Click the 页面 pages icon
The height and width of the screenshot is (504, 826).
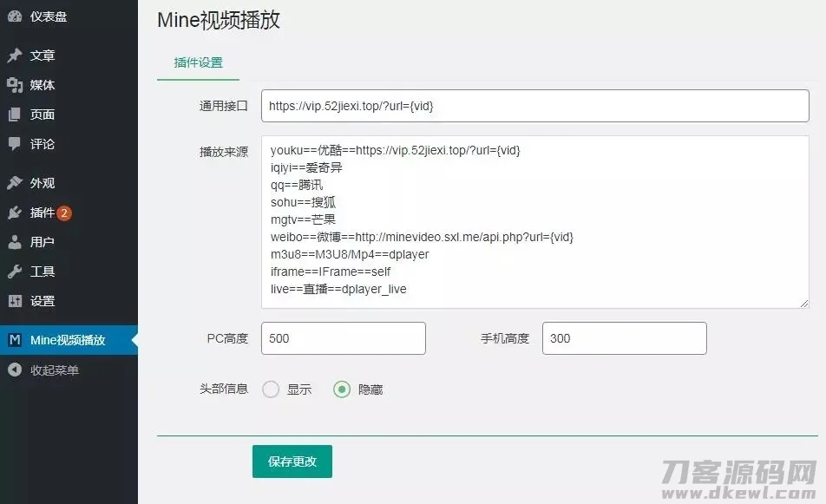(15, 114)
